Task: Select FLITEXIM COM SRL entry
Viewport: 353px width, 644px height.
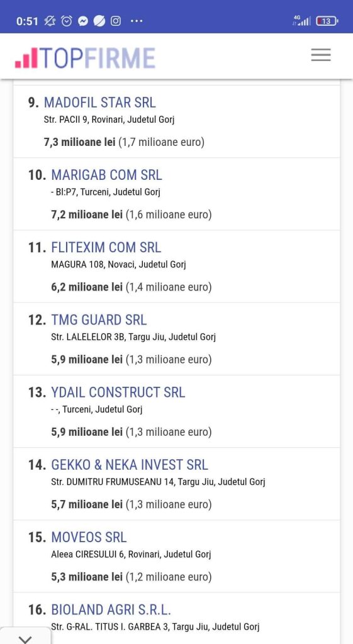Action: tap(106, 247)
